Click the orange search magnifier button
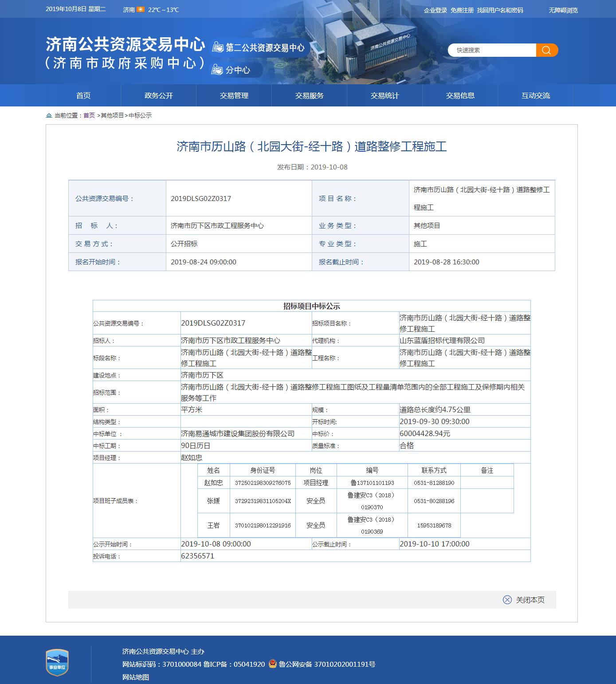The image size is (616, 684). 547,50
